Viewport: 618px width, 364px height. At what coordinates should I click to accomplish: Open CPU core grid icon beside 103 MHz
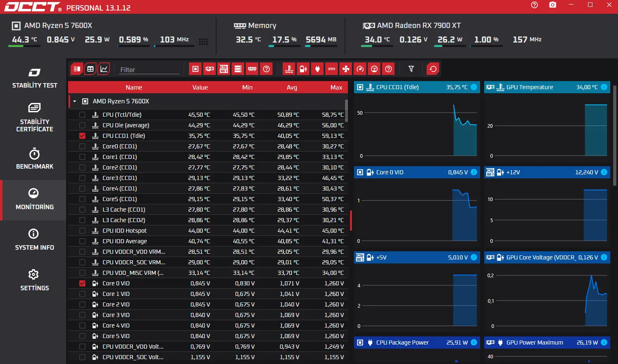tap(204, 41)
